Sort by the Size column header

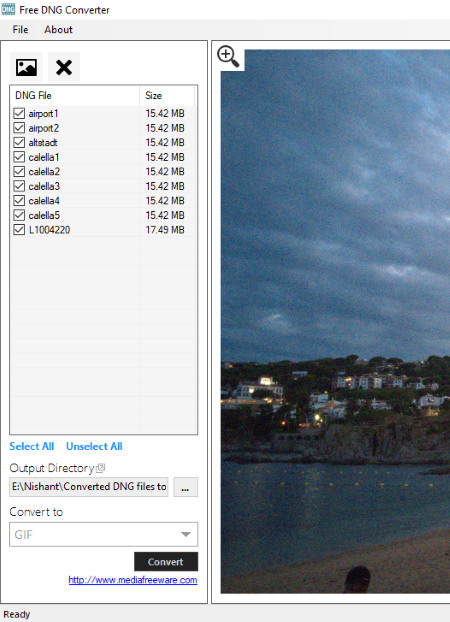point(167,96)
